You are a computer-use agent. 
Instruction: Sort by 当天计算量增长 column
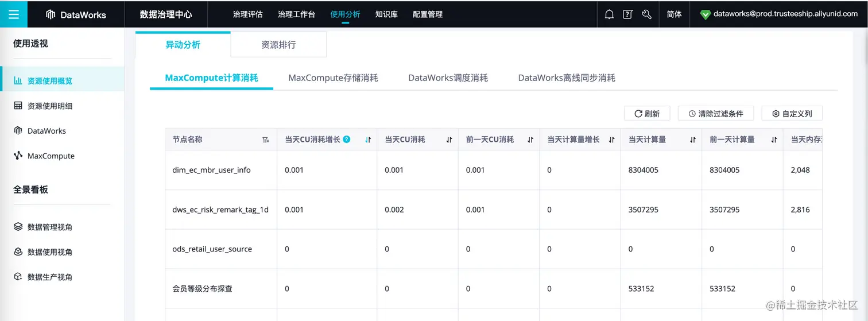(x=612, y=140)
